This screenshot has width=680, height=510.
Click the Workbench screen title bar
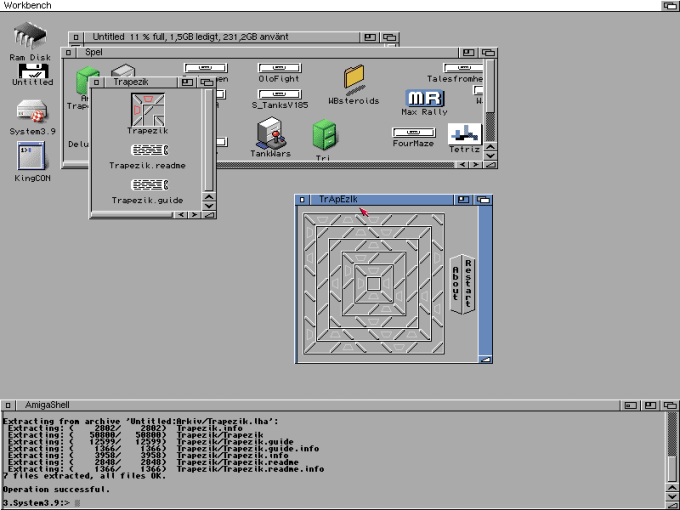tap(330, 5)
